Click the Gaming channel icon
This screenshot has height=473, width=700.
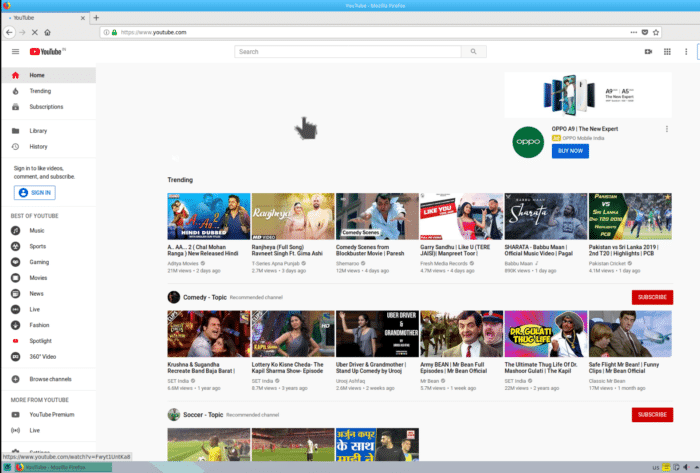16,262
